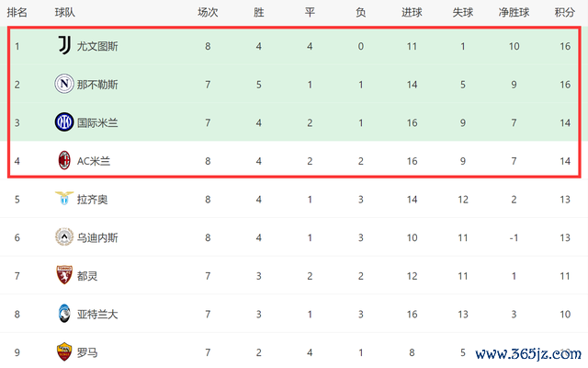Sort table by 积分 column header

[565, 12]
